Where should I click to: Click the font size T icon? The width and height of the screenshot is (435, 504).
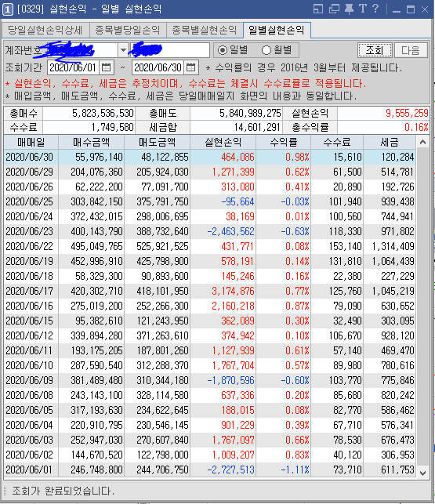click(x=363, y=9)
